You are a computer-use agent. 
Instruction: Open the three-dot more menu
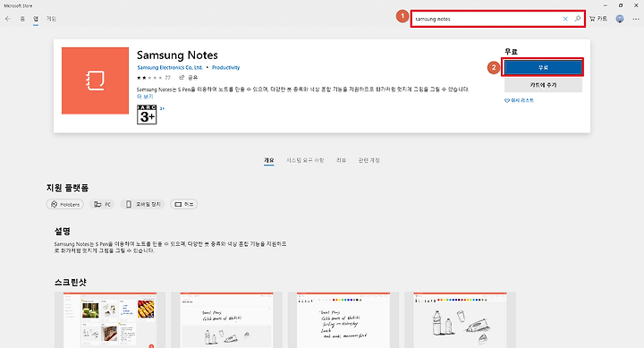click(636, 19)
